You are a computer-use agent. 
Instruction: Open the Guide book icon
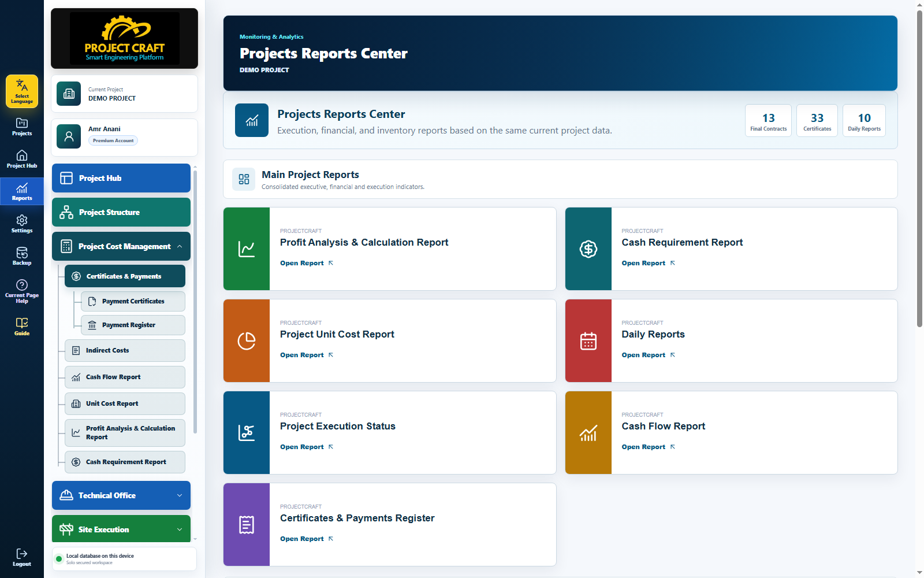coord(22,327)
